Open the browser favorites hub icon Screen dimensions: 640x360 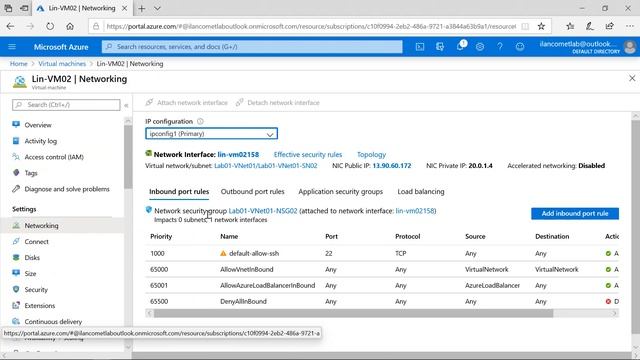coord(570,26)
